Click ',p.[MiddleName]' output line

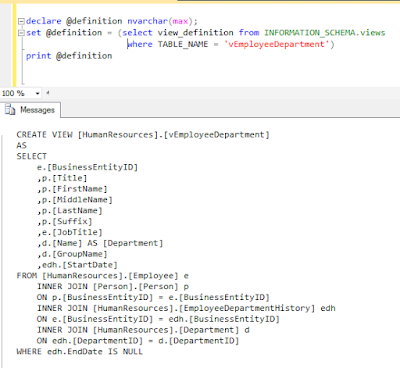75,200
